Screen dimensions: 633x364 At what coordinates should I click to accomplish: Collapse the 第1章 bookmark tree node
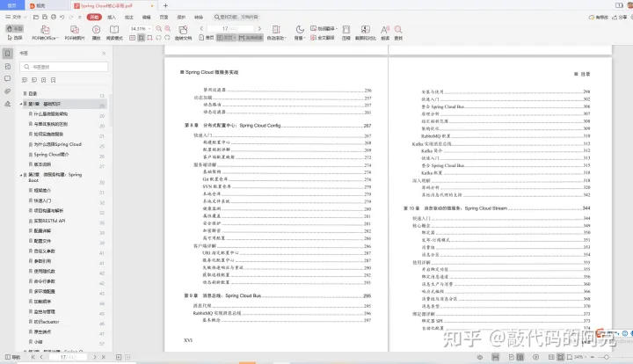click(x=21, y=104)
